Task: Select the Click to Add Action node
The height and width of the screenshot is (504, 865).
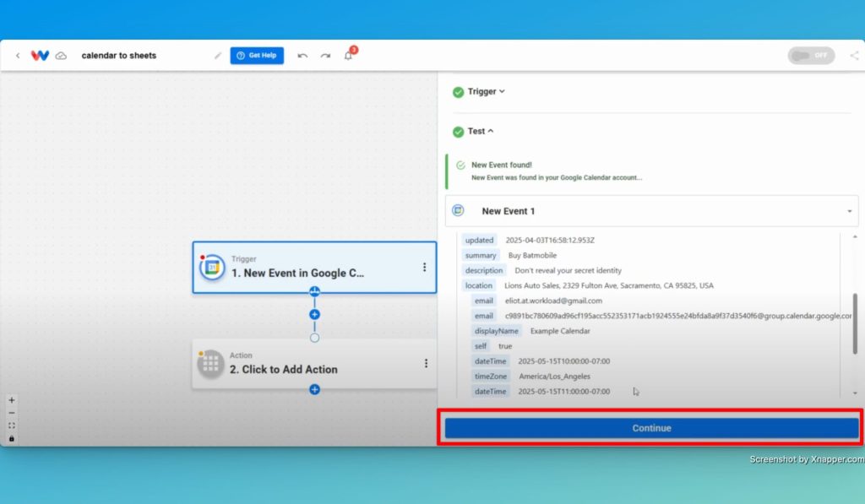Action: (x=314, y=364)
